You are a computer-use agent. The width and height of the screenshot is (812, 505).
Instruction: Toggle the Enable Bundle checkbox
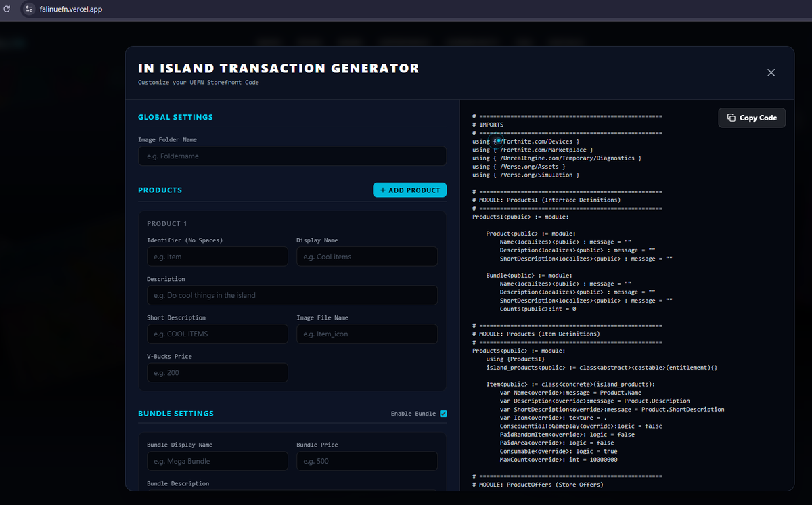pos(444,414)
